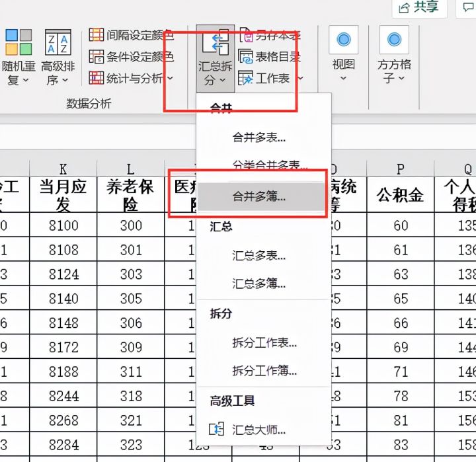Screen dimensions: 476x462
Task: Expand the 随机重复 dropdown arrow
Action: pos(26,80)
